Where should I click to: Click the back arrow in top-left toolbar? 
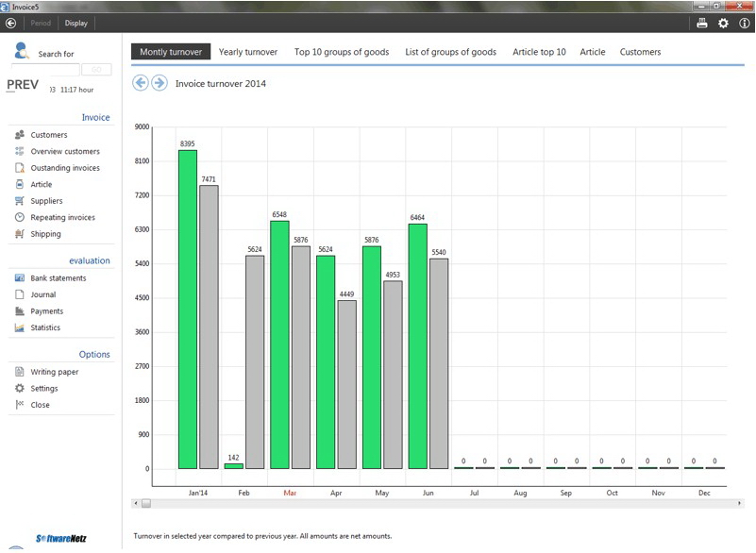click(x=10, y=23)
